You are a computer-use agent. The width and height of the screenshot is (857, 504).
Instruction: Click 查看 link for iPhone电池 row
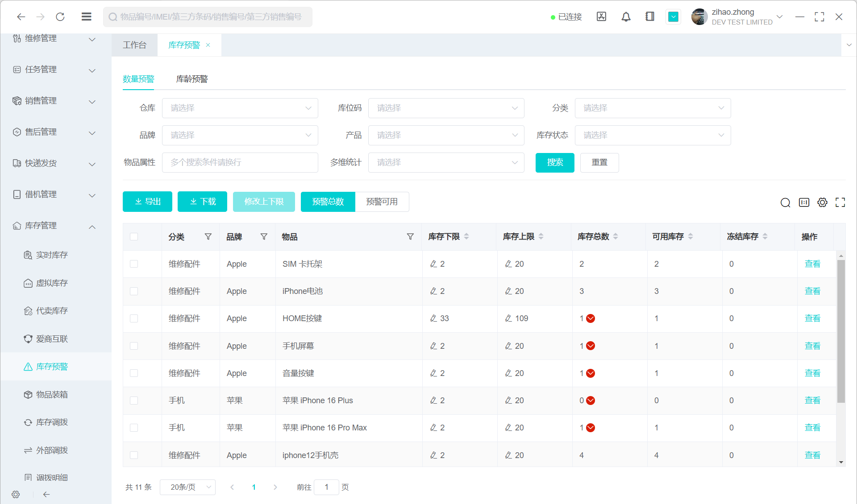tap(812, 291)
